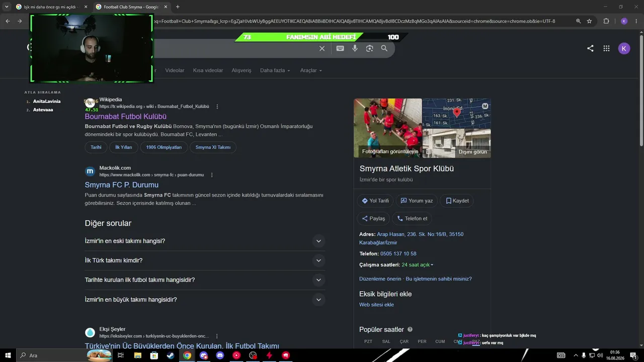The width and height of the screenshot is (644, 362).
Task: Open the map thumbnail with red pin
Action: click(x=456, y=113)
